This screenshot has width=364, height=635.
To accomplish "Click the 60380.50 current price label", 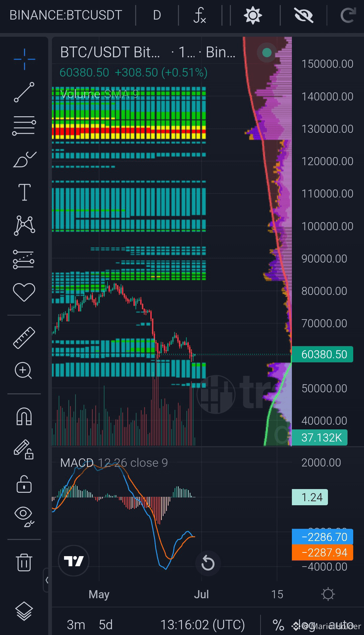I will (x=322, y=354).
